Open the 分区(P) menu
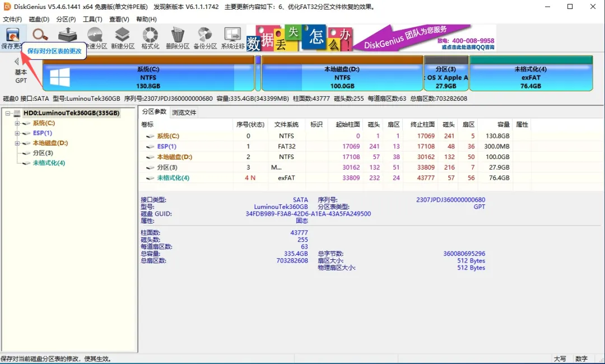This screenshot has width=605, height=364. [x=66, y=19]
